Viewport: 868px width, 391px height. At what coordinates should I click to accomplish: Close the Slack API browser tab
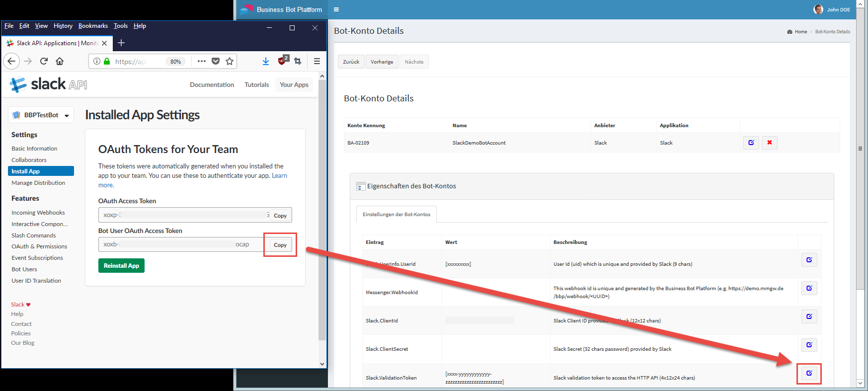point(104,43)
